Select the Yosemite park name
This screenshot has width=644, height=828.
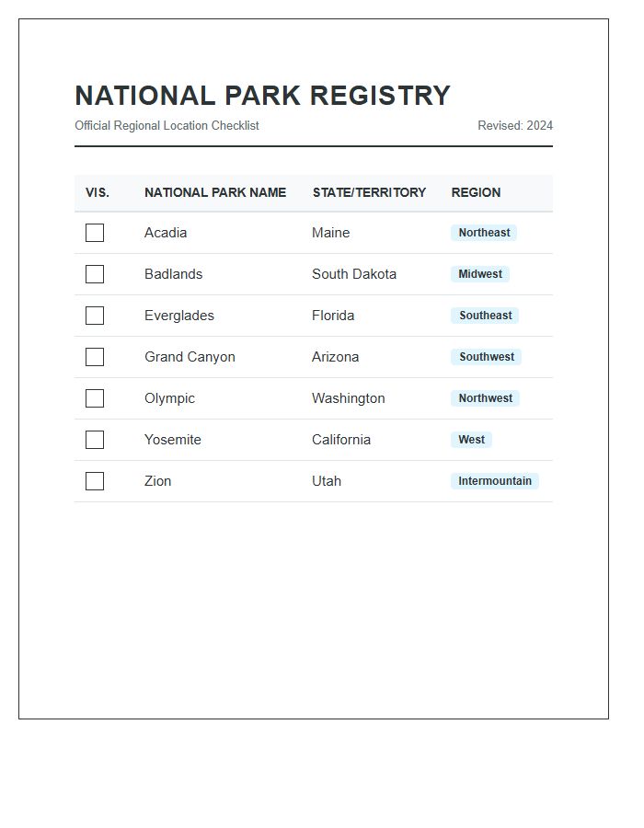(173, 440)
